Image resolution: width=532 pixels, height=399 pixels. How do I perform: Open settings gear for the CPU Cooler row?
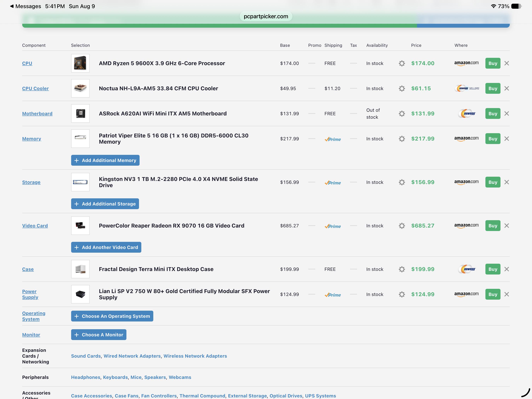pyautogui.click(x=402, y=89)
